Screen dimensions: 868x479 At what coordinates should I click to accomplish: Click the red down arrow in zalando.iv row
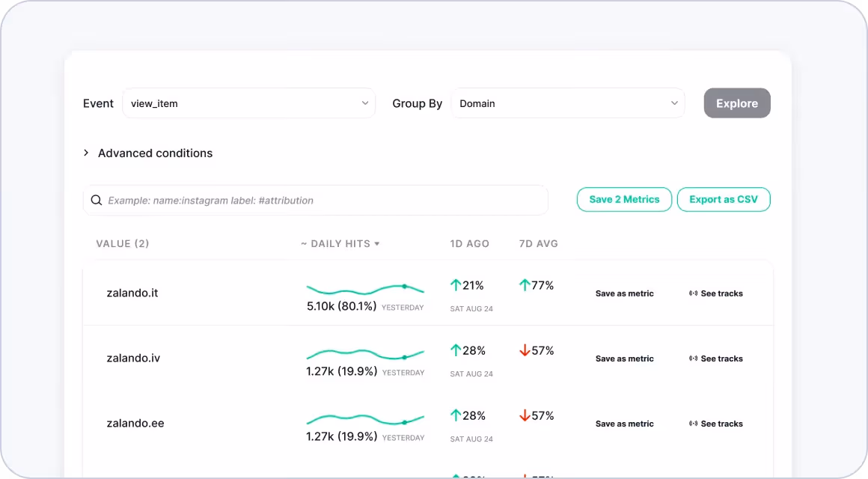coord(525,350)
